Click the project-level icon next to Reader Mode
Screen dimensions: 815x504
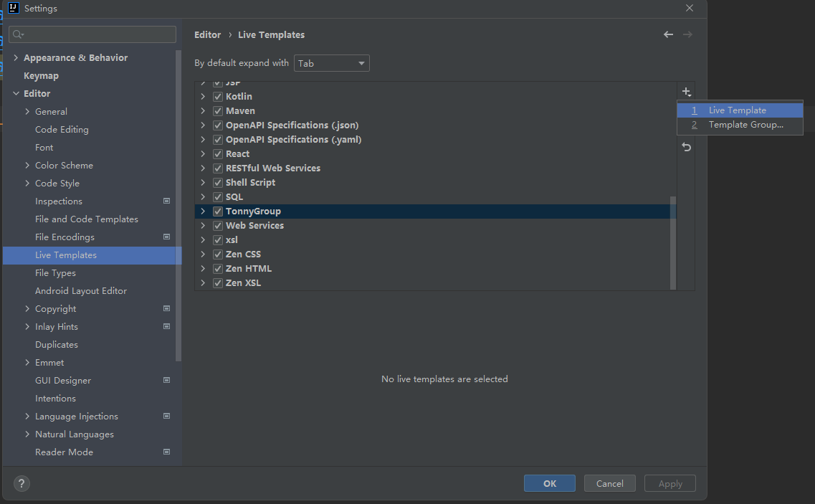167,452
